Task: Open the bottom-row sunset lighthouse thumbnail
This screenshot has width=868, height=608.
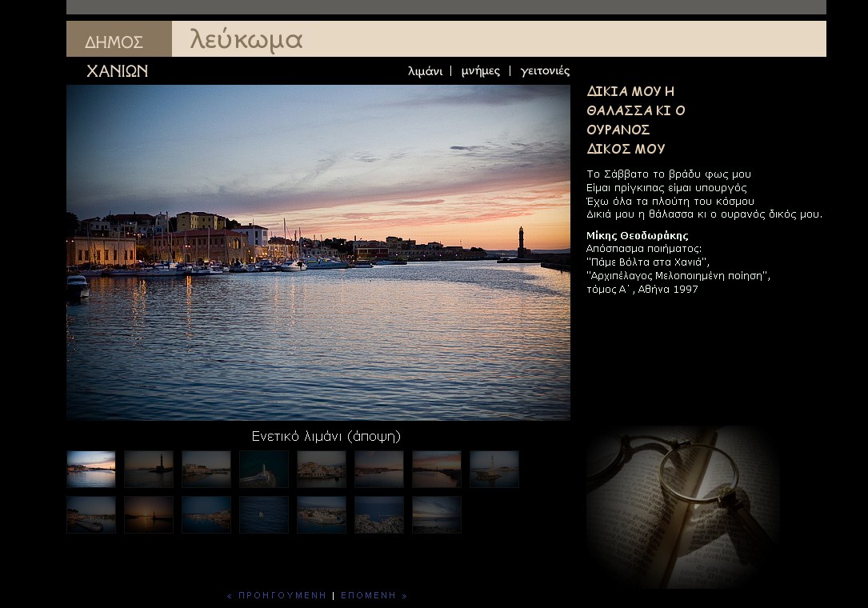Action: tap(149, 514)
